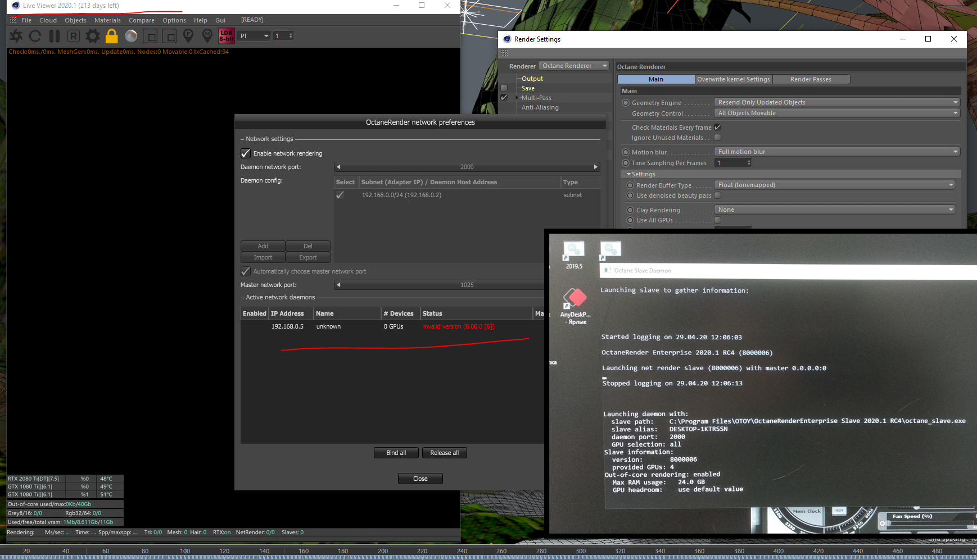Select Anti-Aliasing in Render Settings tree

click(540, 107)
